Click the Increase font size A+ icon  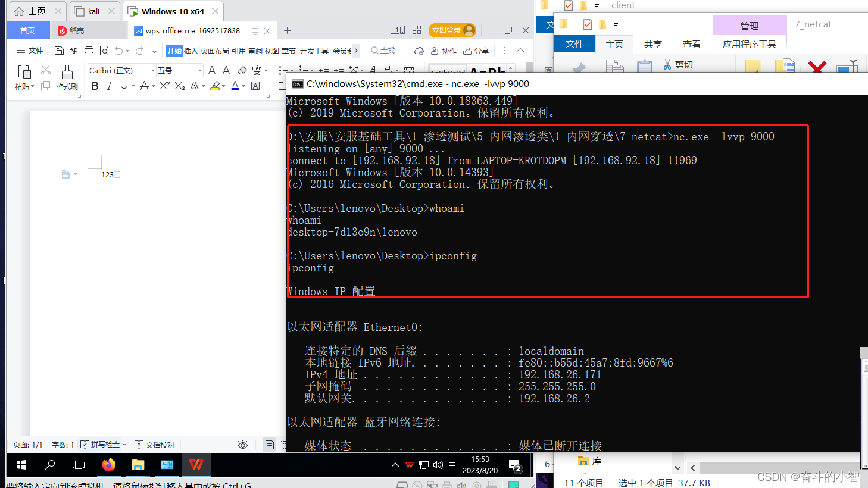pyautogui.click(x=213, y=70)
